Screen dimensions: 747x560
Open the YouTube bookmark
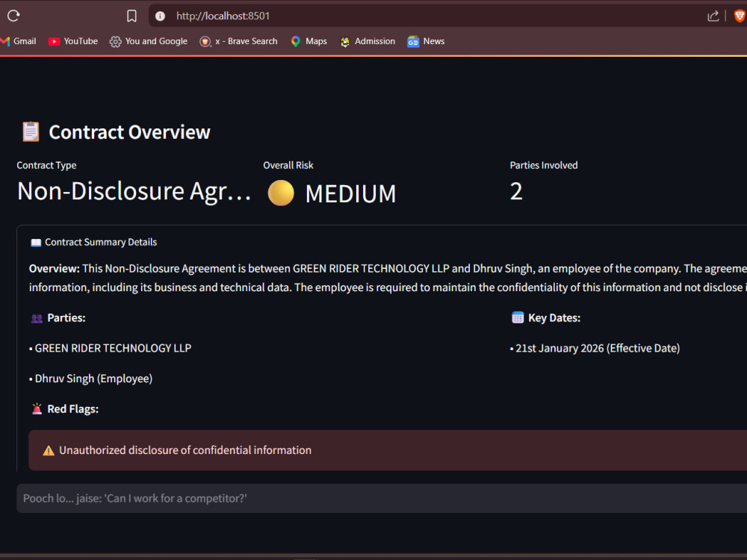tap(73, 41)
